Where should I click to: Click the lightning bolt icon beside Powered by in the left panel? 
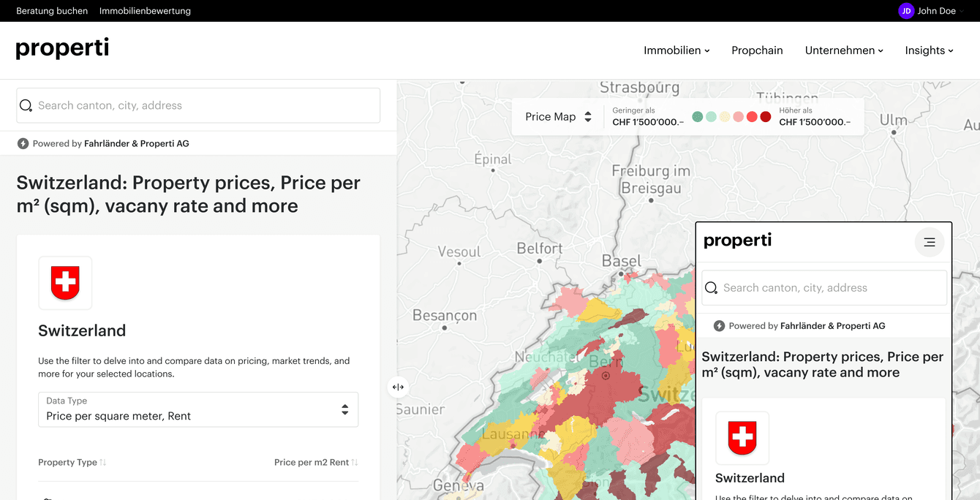(23, 143)
